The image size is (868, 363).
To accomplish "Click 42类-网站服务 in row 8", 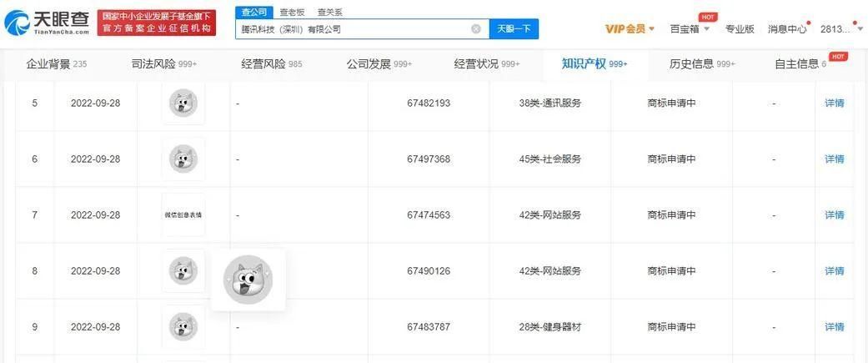I will [x=549, y=271].
